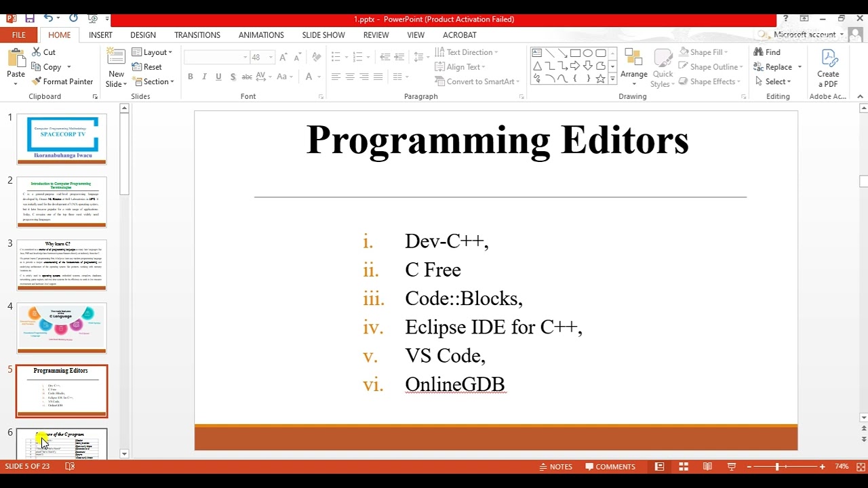Switch to the ANIMATIONS tab
Viewport: 868px width, 488px height.
click(261, 35)
